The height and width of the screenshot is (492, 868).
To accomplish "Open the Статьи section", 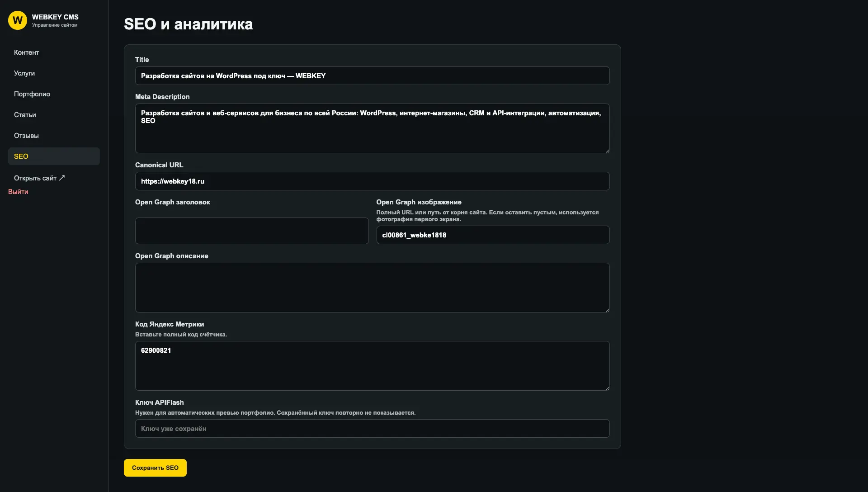I will pyautogui.click(x=54, y=115).
